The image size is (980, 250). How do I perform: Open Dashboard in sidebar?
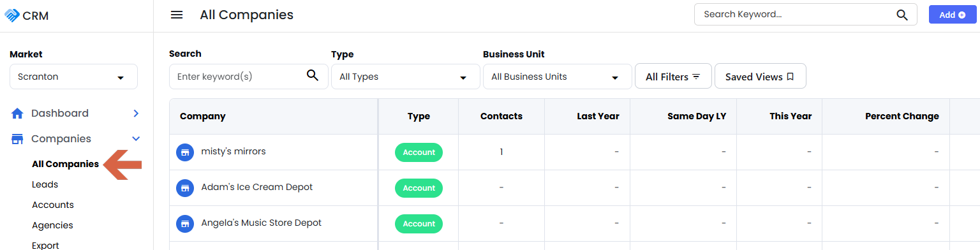(x=60, y=114)
